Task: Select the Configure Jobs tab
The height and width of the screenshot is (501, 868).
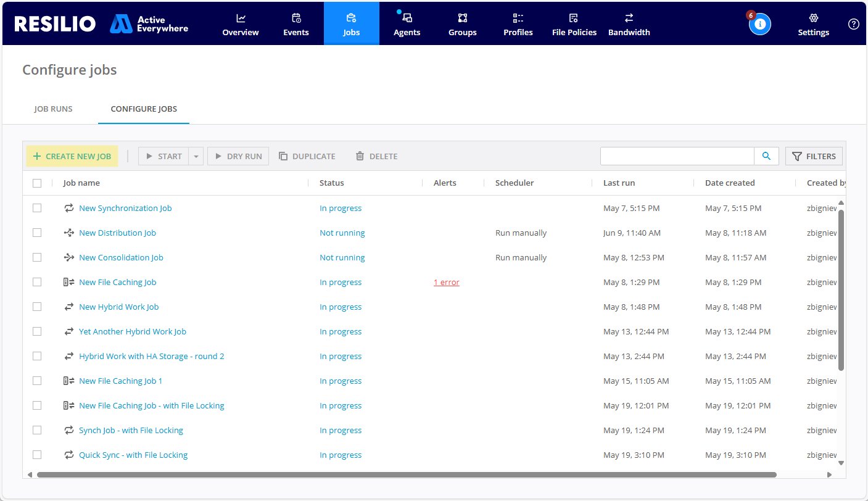Action: tap(144, 109)
